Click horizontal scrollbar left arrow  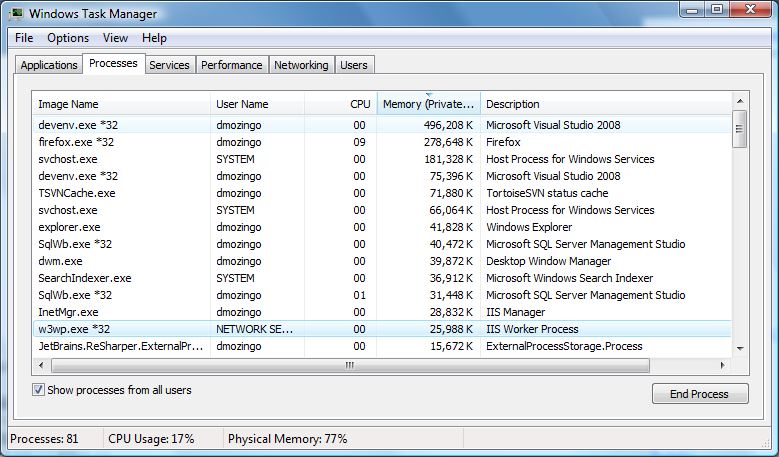tap(41, 366)
